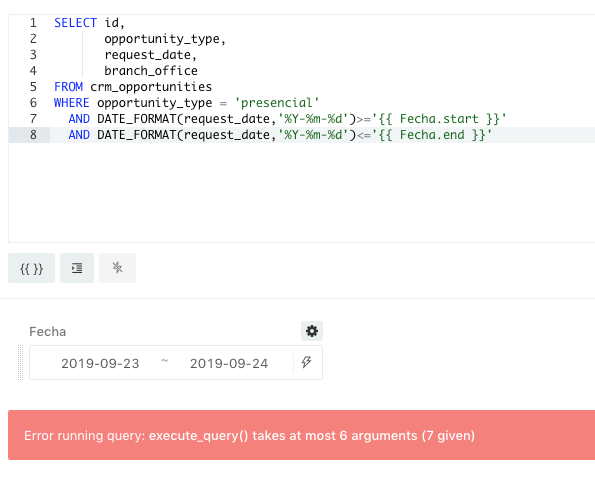Open Fecha parameter settings gear
Viewport: 595px width, 478px height.
[x=312, y=331]
